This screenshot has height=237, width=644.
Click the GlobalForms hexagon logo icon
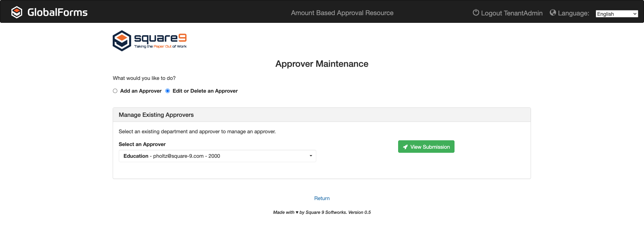17,12
